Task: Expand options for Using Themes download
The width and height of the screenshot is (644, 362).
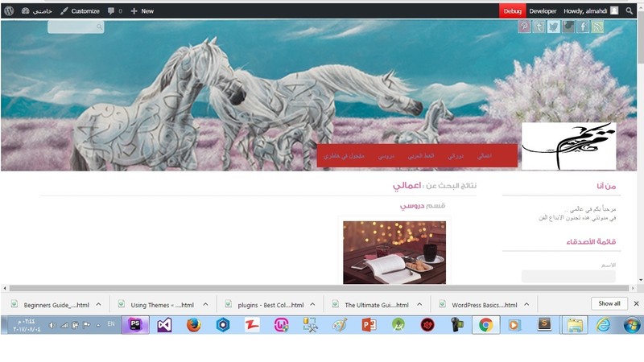Action: click(x=205, y=304)
